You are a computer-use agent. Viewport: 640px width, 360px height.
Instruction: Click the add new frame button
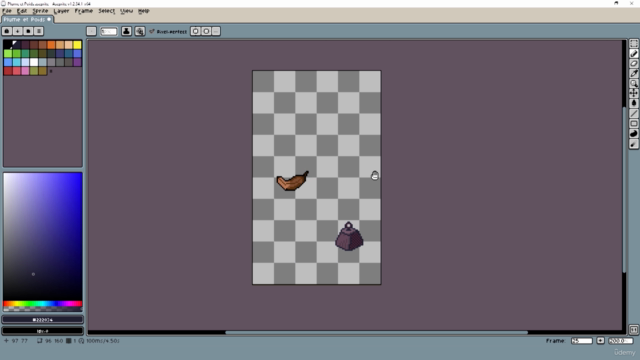[600, 340]
